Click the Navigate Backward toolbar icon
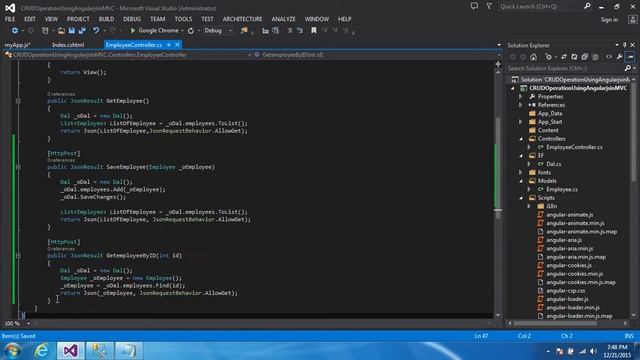 (15, 31)
